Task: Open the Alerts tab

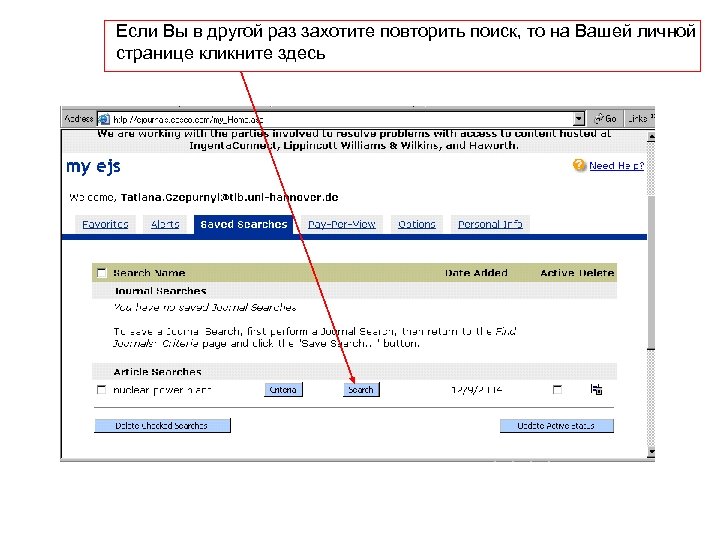Action: 165,224
